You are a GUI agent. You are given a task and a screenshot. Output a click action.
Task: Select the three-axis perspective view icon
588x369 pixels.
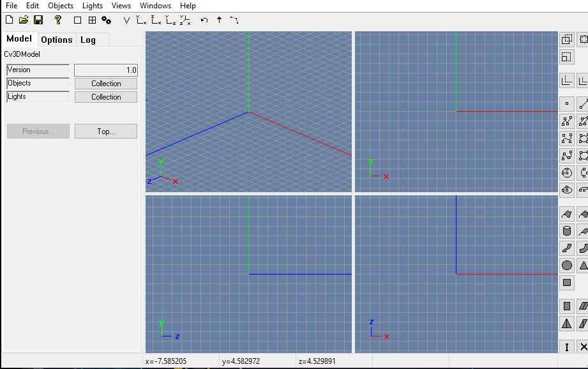tap(185, 20)
